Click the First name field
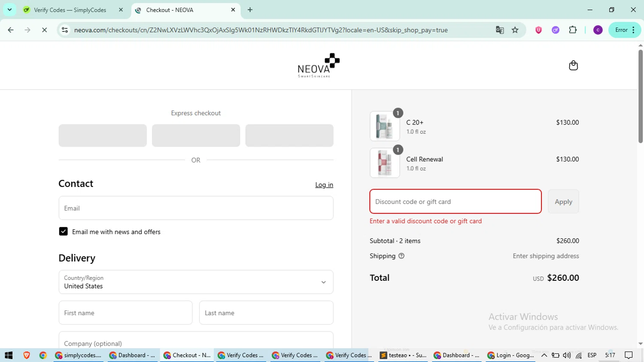This screenshot has width=644, height=362. [x=125, y=313]
